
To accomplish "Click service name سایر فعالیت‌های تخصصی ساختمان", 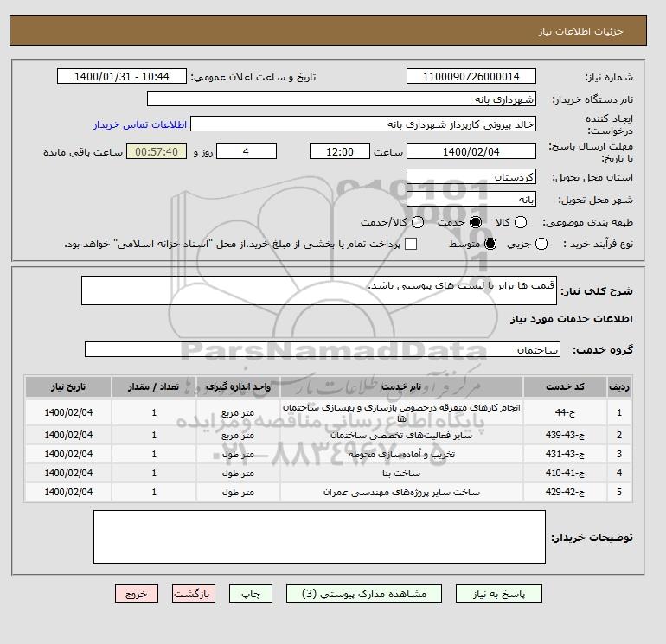I will [x=401, y=435].
